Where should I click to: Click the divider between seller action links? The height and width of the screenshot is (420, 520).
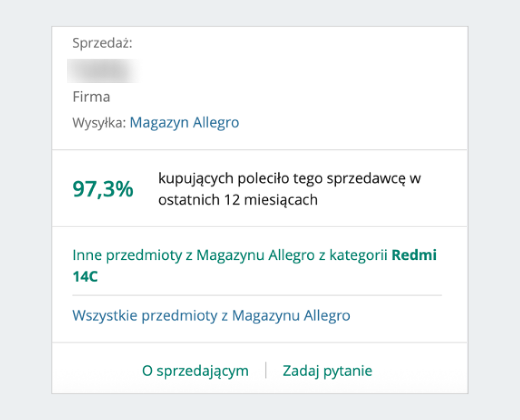tap(266, 370)
